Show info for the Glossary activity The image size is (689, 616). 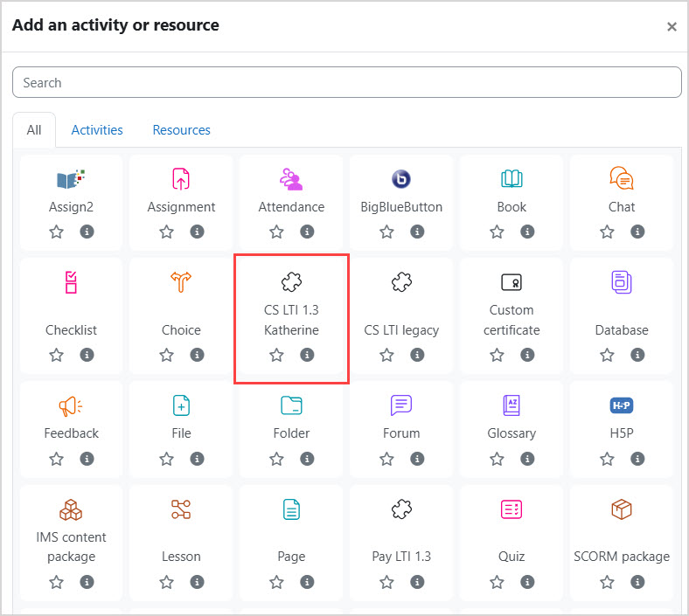[527, 458]
